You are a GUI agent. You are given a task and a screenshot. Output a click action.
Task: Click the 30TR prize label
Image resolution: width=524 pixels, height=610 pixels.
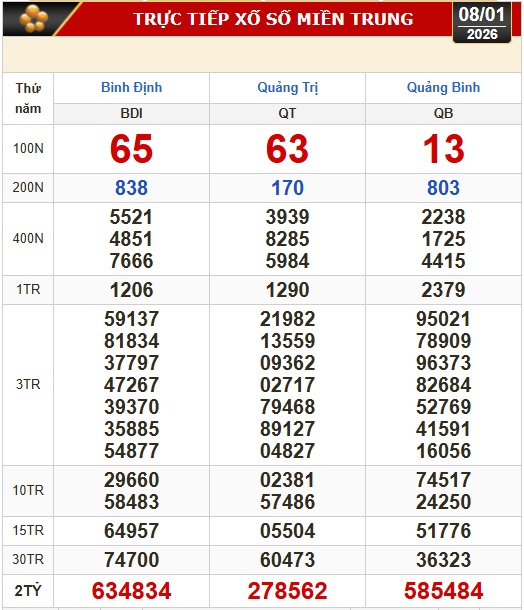[28, 559]
